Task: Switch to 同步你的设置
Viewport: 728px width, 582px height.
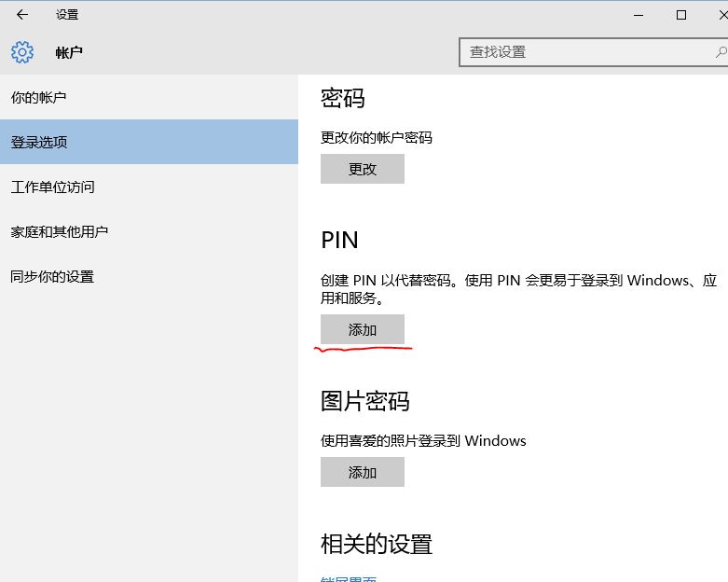Action: 52,277
